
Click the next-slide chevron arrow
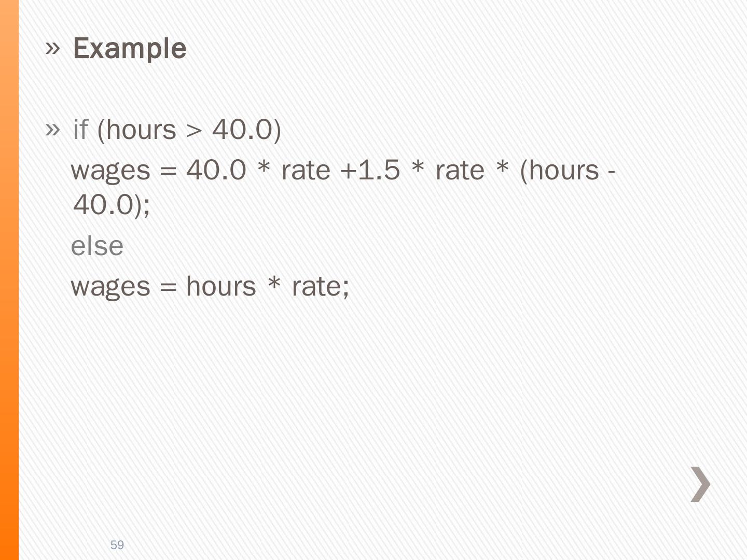coord(700,484)
